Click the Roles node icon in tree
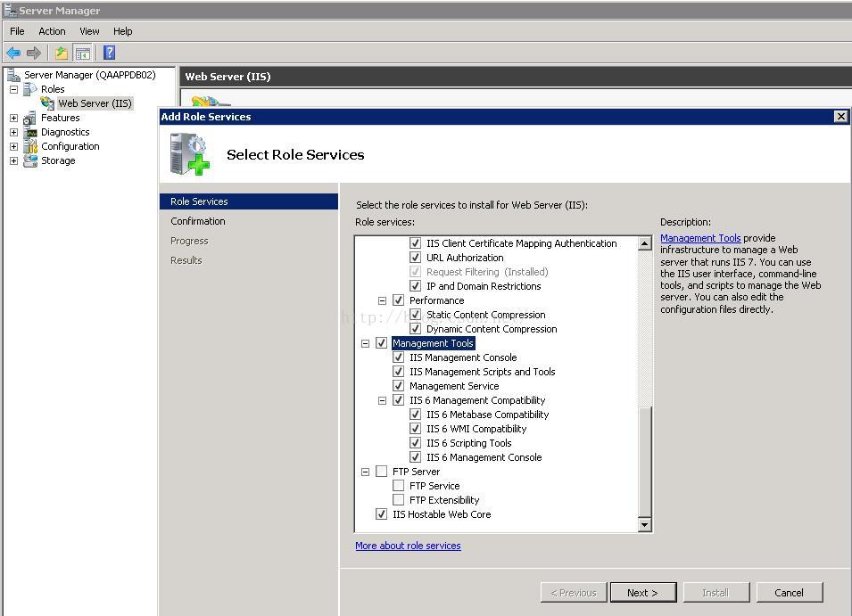The height and width of the screenshot is (616, 852). coord(30,89)
